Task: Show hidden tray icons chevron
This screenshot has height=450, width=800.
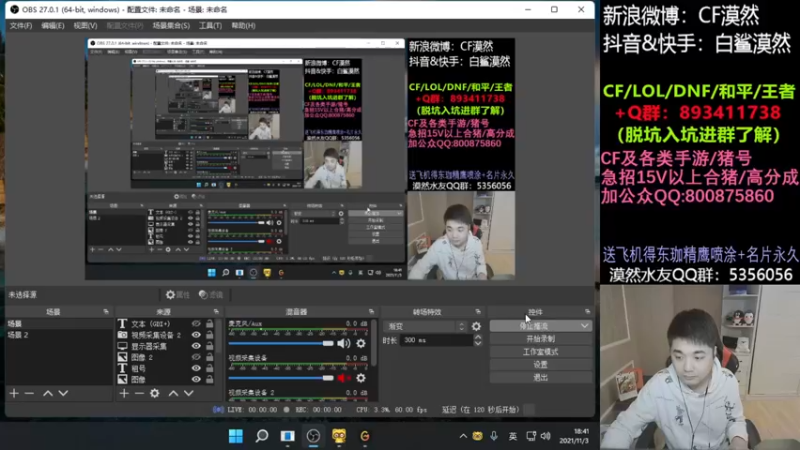Action: point(463,436)
